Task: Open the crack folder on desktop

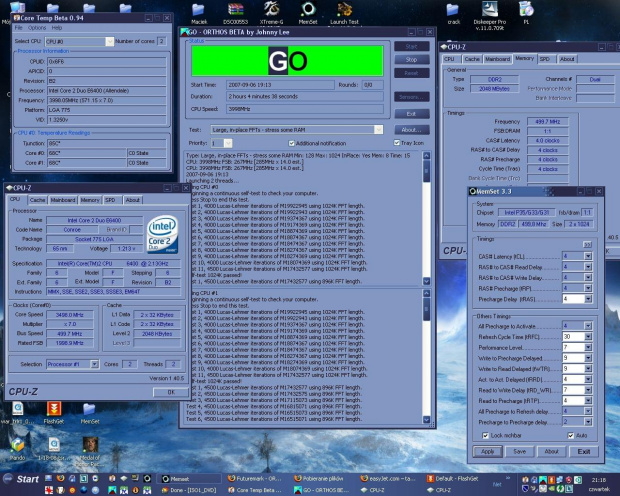Action: tap(454, 14)
